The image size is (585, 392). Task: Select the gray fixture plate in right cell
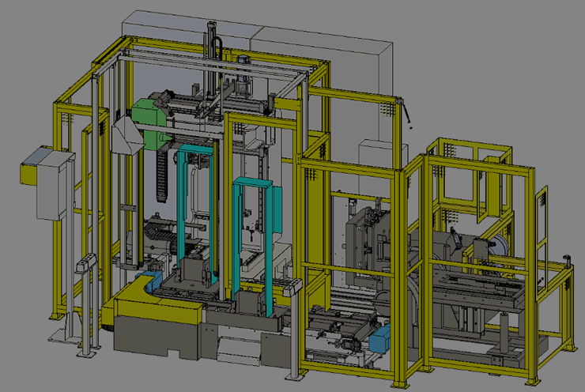click(372, 237)
